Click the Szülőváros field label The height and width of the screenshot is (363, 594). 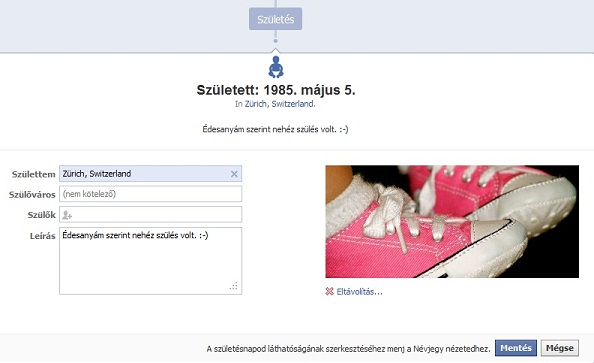32,195
